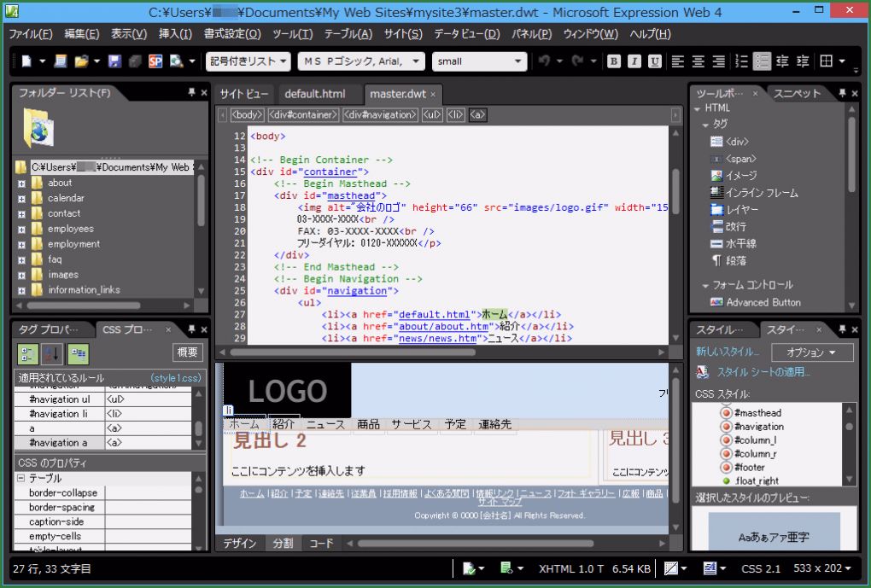Open SuperPreview from the toolbar
The height and width of the screenshot is (588, 871).
tap(155, 61)
